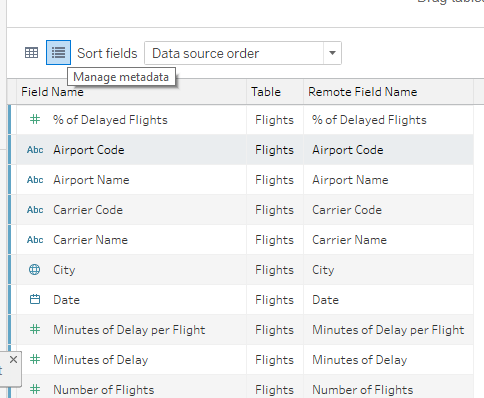Click the number type icon for % of Delayed Flights
Image resolution: width=484 pixels, height=398 pixels.
(35, 120)
